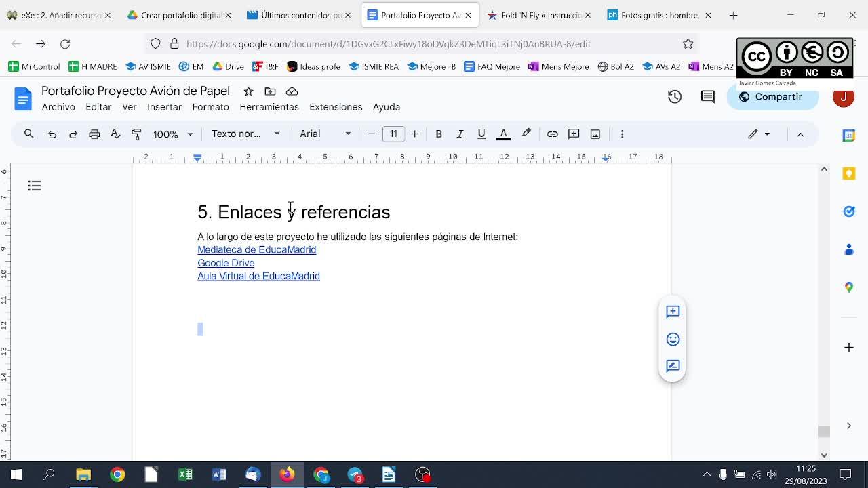The width and height of the screenshot is (868, 488).
Task: Click the add emoji reaction icon
Action: [672, 339]
